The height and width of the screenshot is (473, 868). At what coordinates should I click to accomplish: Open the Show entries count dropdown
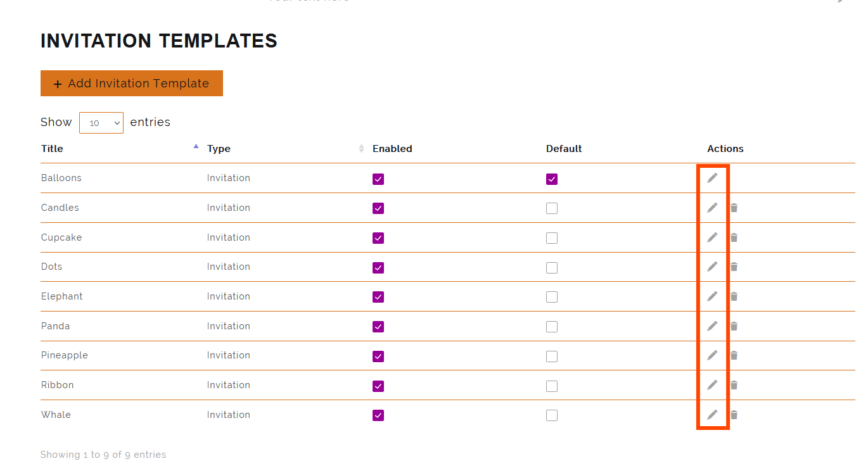coord(101,123)
